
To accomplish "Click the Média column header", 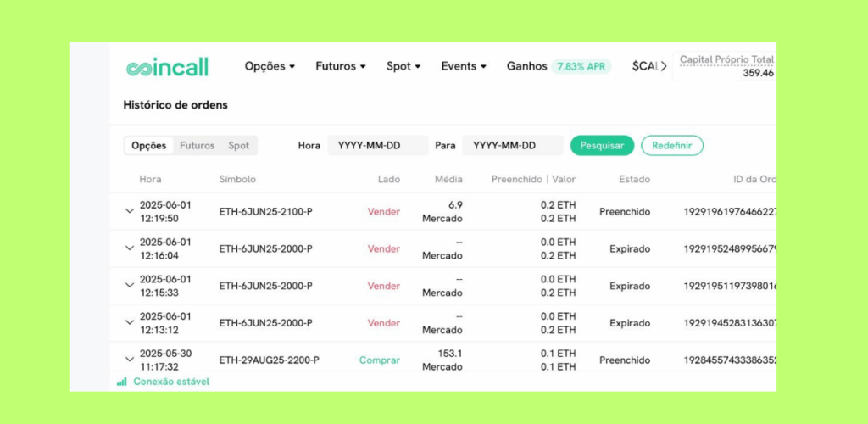I will 448,179.
